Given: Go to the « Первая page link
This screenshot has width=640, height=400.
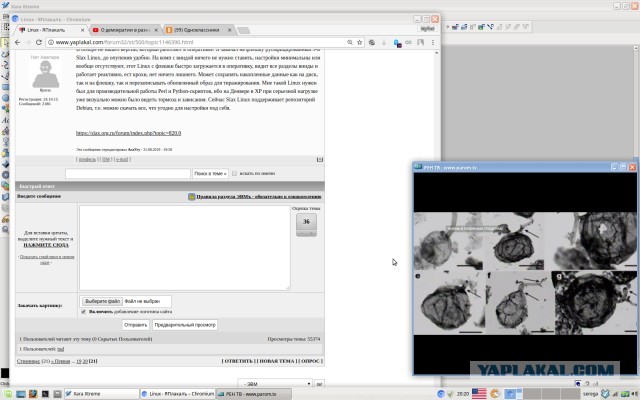Looking at the screenshot, I should click(60, 361).
